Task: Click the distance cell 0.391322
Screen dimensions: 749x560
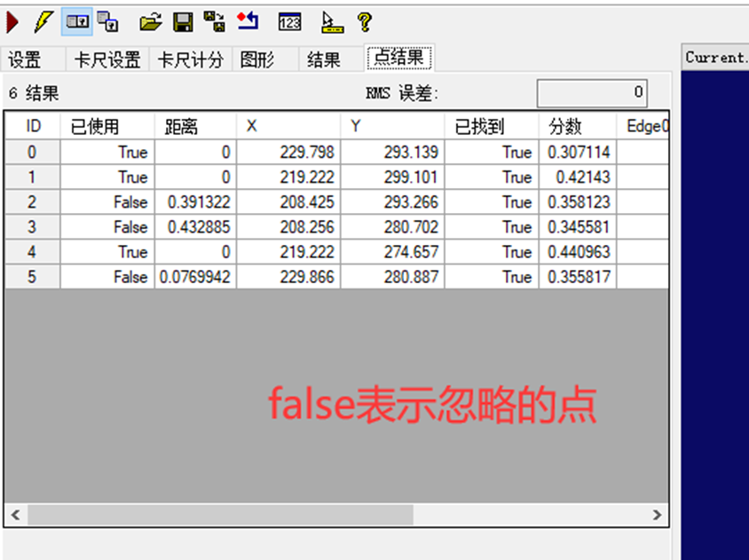Action: (x=195, y=202)
